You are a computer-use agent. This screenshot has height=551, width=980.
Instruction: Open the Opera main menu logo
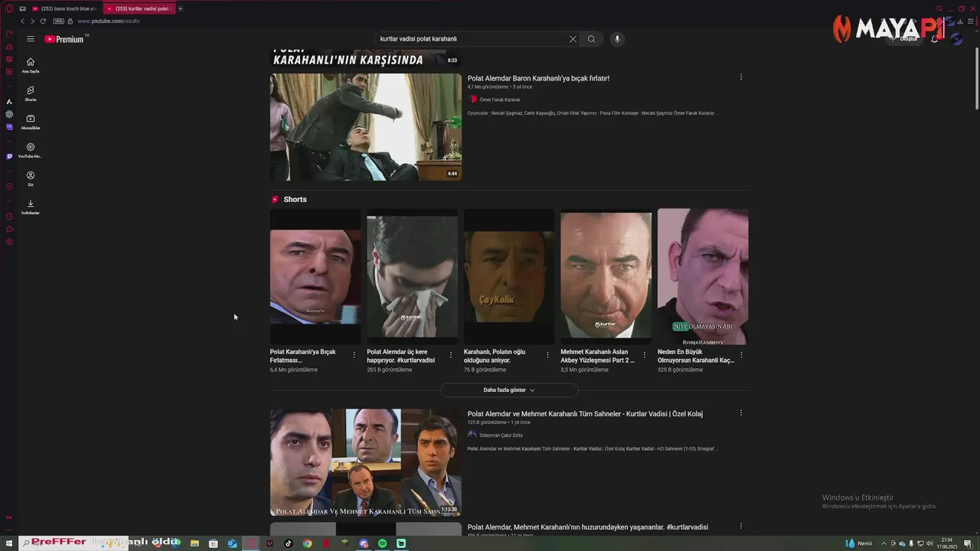click(x=9, y=8)
